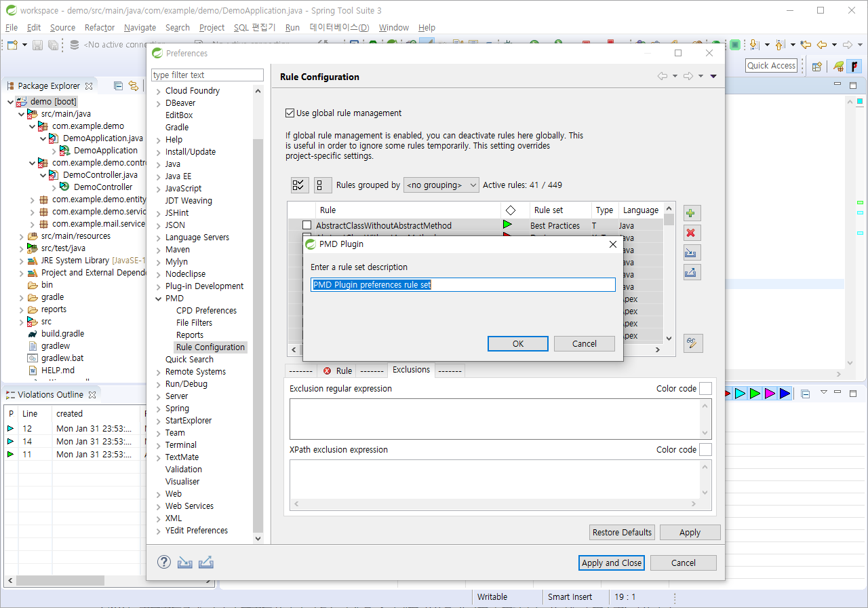Click the cyan priority filter triangle
This screenshot has height=608, width=868.
coord(741,394)
